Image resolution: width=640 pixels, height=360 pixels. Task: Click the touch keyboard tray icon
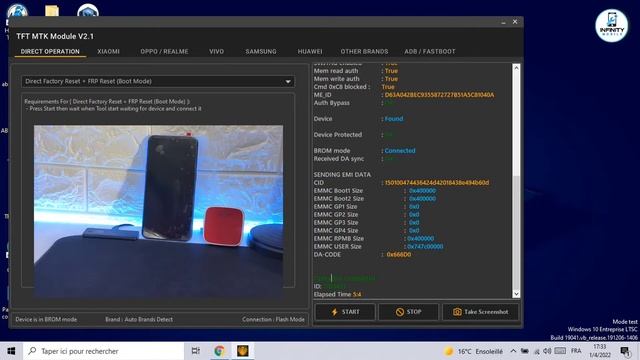pyautogui.click(x=560, y=351)
